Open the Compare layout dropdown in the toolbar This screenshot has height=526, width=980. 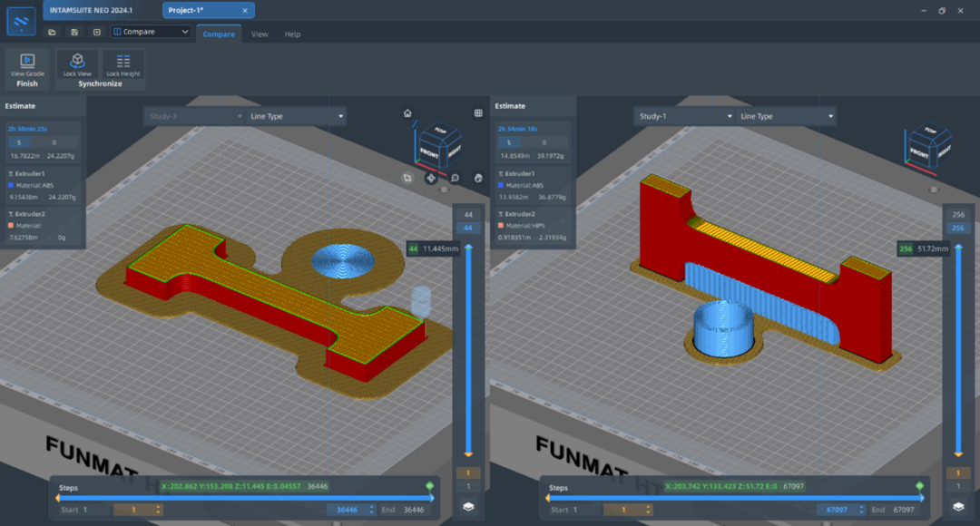(150, 31)
